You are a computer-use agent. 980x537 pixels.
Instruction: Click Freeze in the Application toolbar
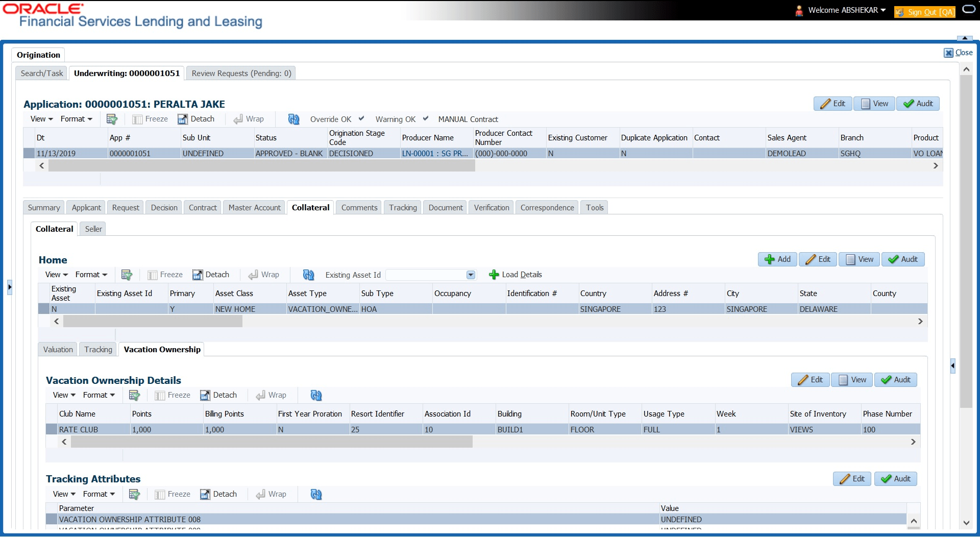click(150, 119)
